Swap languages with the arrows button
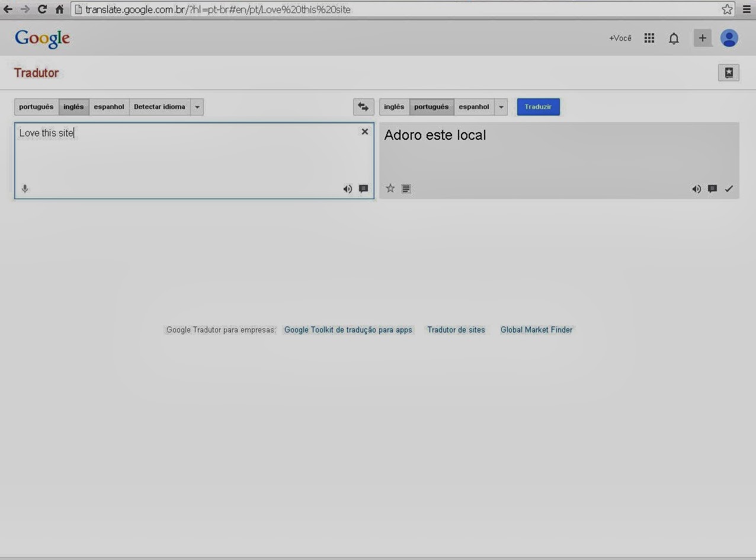Screen dimensions: 756x560 363,107
